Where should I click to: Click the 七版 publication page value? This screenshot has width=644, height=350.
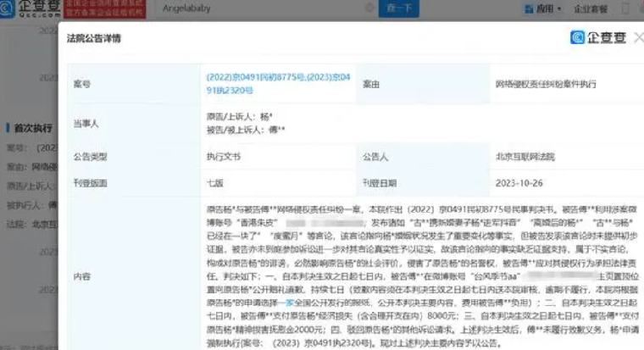point(214,183)
